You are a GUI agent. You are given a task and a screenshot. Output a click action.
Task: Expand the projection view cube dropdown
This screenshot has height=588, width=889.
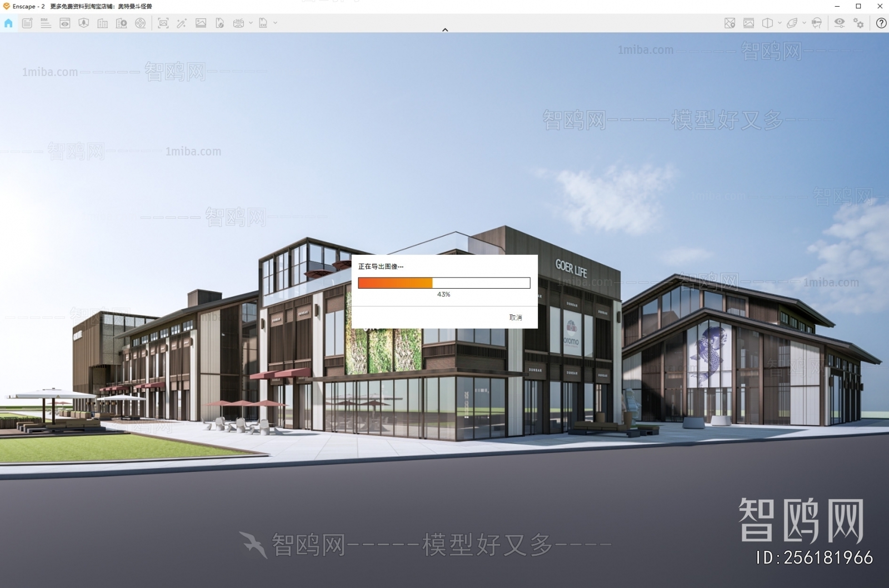pyautogui.click(x=780, y=23)
